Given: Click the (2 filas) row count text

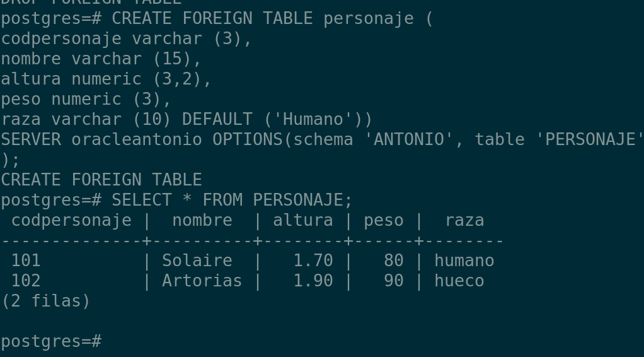Looking at the screenshot, I should [46, 301].
